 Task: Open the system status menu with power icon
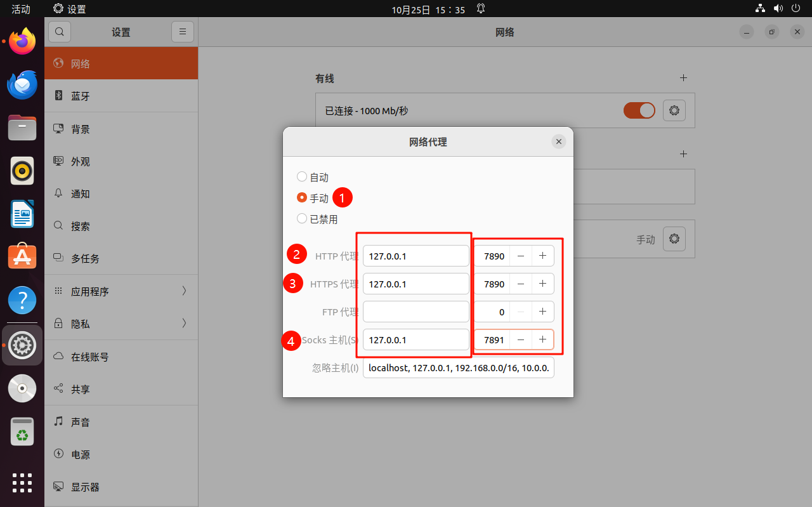pos(796,9)
